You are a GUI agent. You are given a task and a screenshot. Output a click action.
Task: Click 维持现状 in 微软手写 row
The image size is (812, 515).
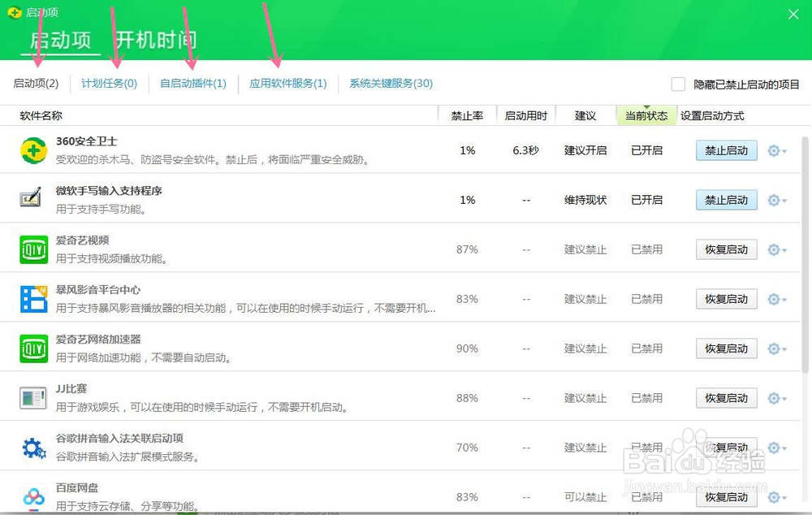(x=585, y=200)
